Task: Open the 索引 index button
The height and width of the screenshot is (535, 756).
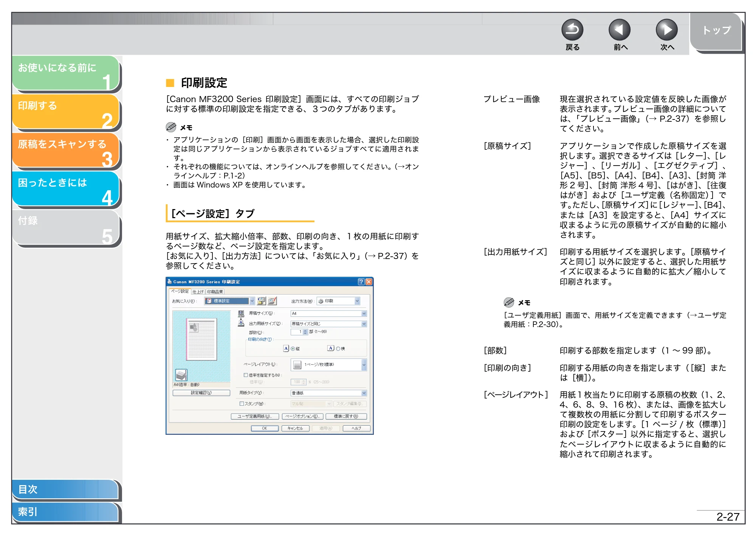Action: click(x=66, y=512)
